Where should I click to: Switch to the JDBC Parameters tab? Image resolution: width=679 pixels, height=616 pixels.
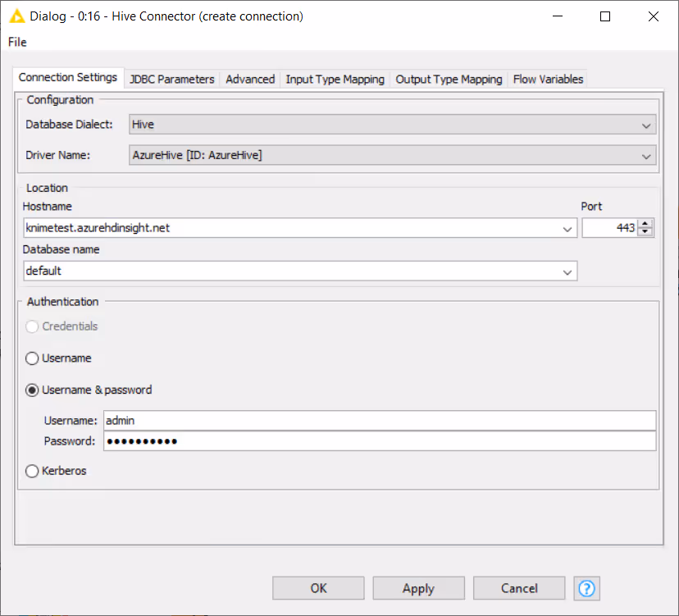click(x=172, y=80)
